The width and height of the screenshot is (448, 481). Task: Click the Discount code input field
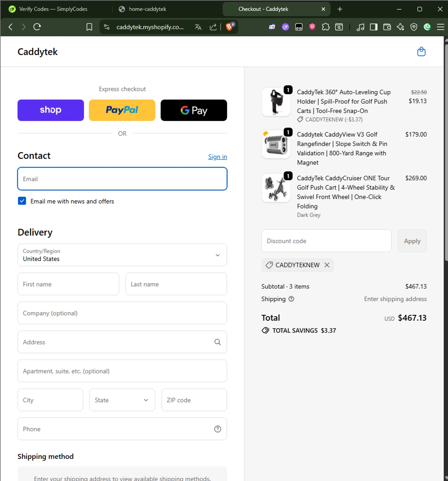pos(326,241)
